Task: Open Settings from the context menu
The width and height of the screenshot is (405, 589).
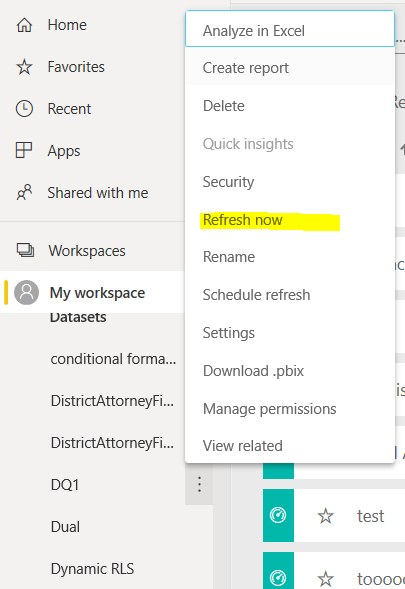Action: (x=290, y=333)
